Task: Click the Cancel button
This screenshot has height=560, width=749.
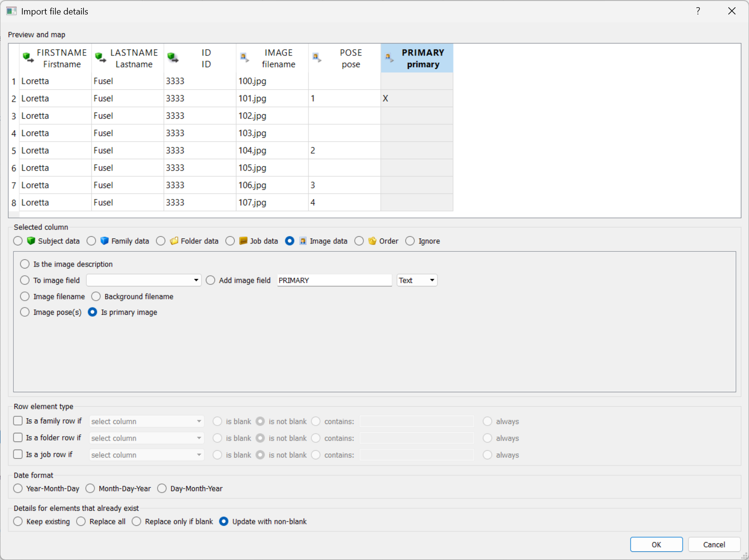Action: coord(714,545)
